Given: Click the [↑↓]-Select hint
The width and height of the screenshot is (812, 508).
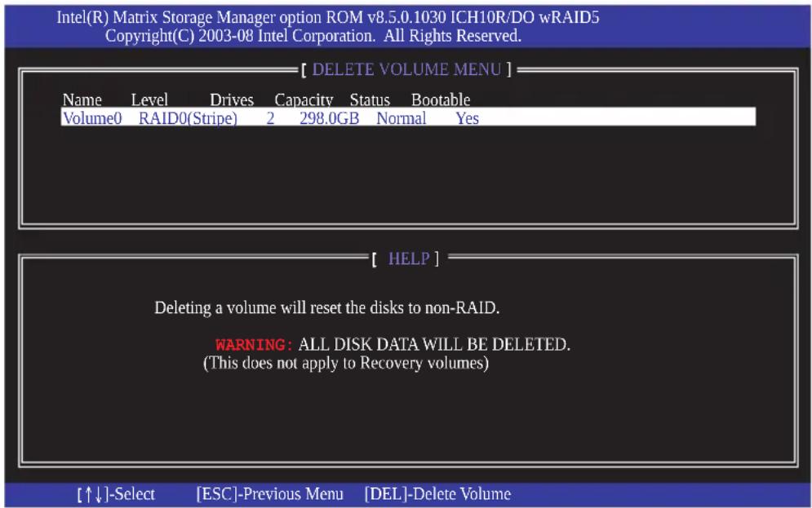Looking at the screenshot, I should pos(116,494).
